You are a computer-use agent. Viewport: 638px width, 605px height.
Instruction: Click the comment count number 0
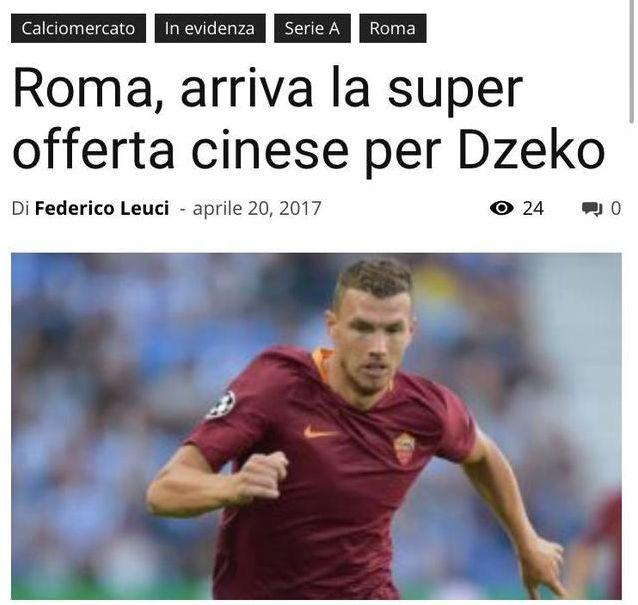point(616,208)
